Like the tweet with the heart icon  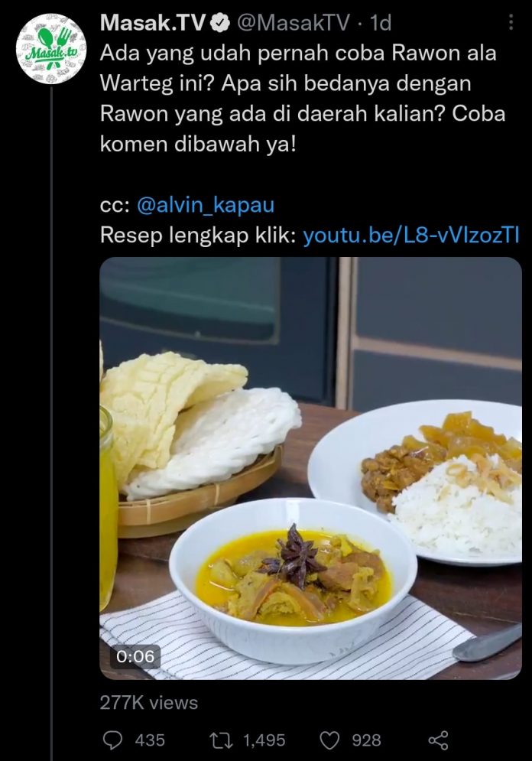coord(329,740)
